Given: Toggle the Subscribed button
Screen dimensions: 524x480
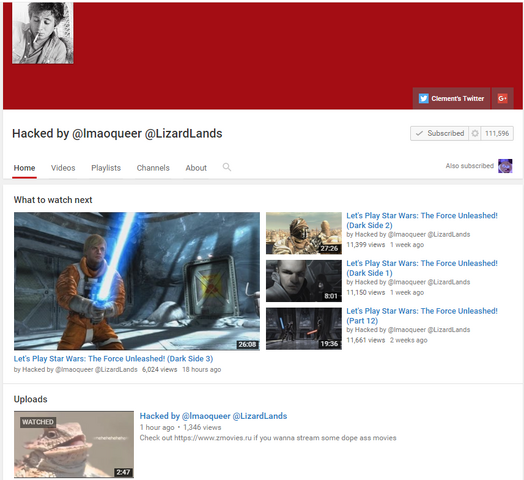Looking at the screenshot, I should click(439, 133).
